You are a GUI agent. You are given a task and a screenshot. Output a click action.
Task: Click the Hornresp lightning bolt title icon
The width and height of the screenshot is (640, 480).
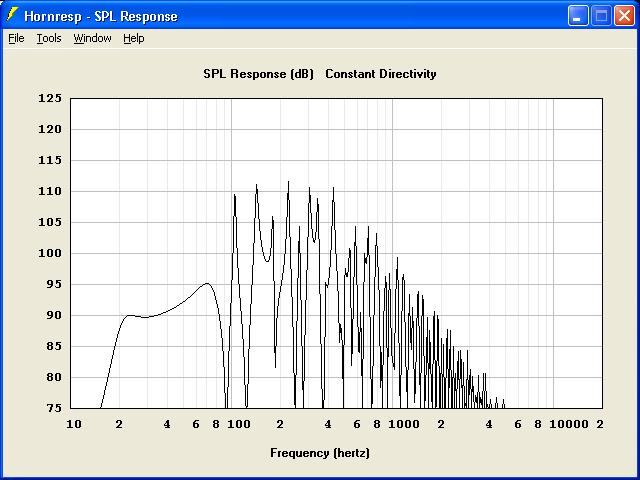point(12,15)
